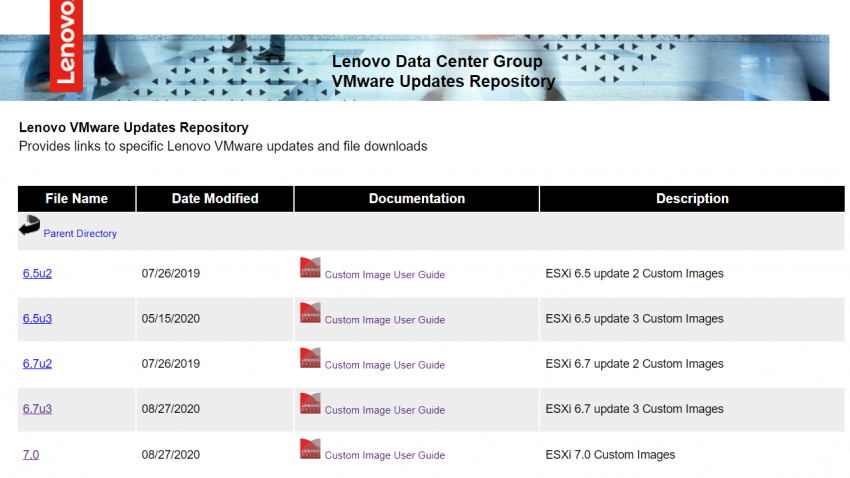Click the Lenovo Press icon in the 6.7u2 row
The image size is (850, 478).
(x=310, y=358)
